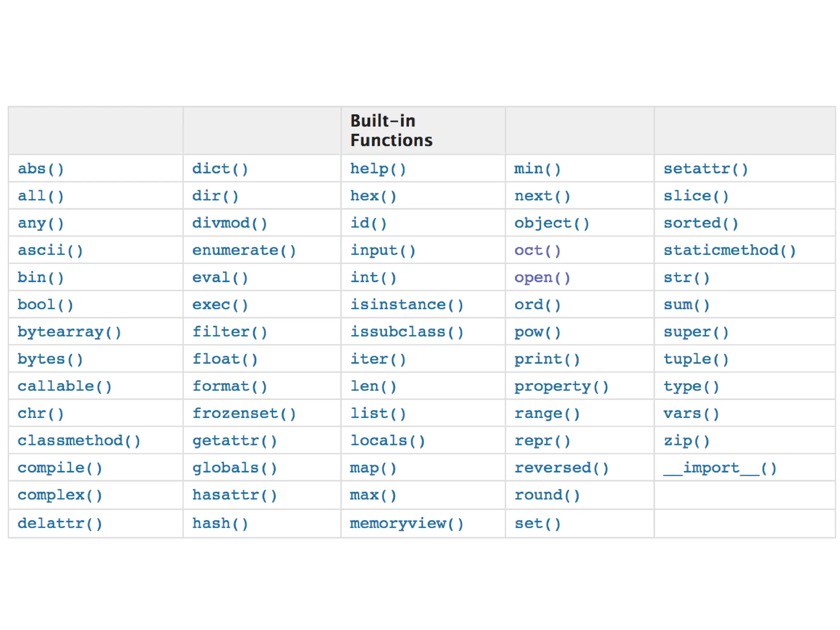Open the setattr() link
The width and height of the screenshot is (840, 630).
(x=706, y=169)
